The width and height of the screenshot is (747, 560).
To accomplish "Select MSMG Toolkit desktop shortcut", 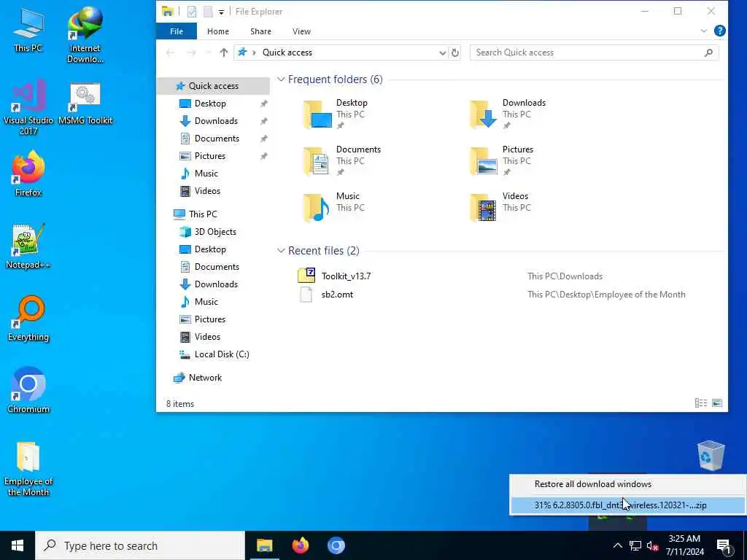I will (x=85, y=104).
